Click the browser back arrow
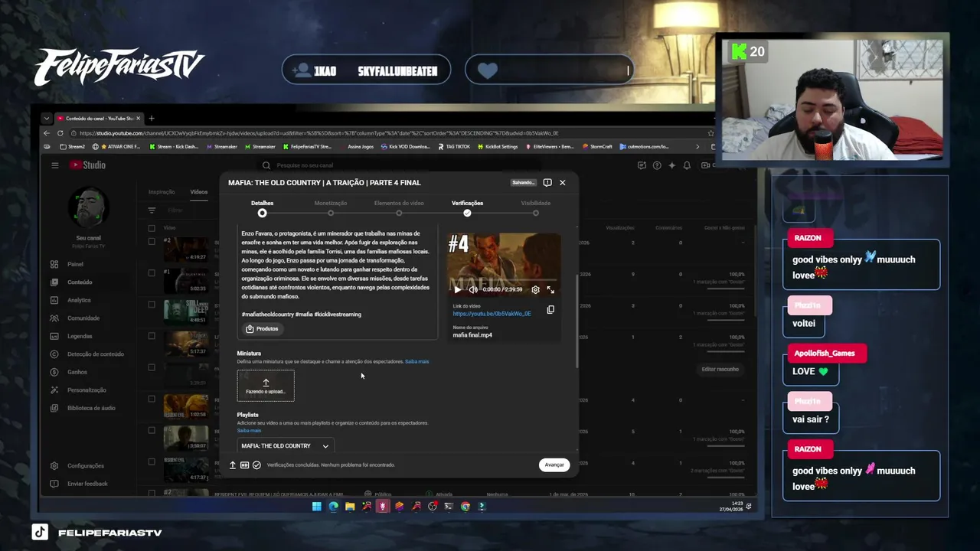The width and height of the screenshot is (980, 551). point(47,134)
